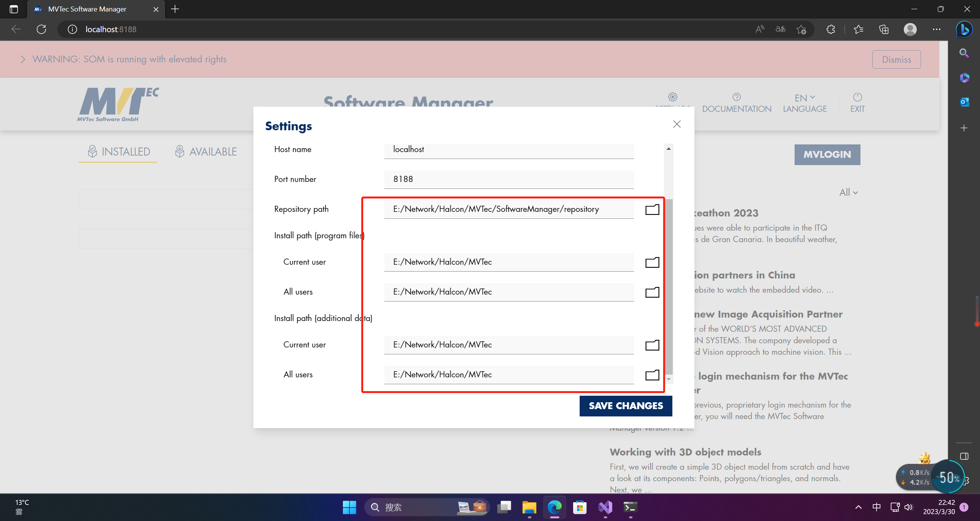Dismiss the elevated rights warning
The image size is (980, 521).
point(896,59)
